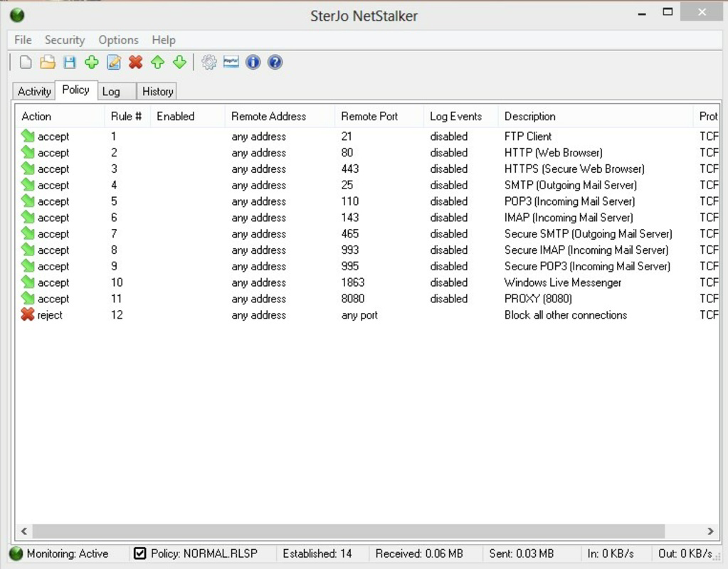Click the accept icon of the HTTP rule 2

point(28,152)
